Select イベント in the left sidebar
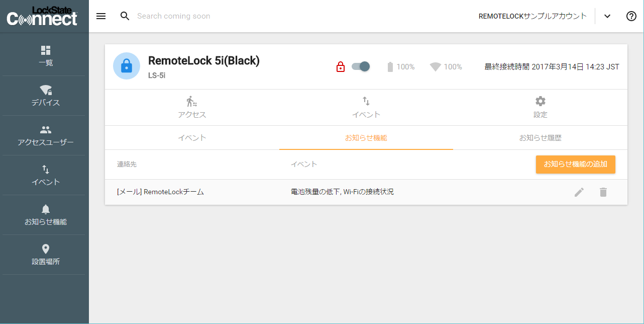This screenshot has width=644, height=324. click(x=46, y=175)
